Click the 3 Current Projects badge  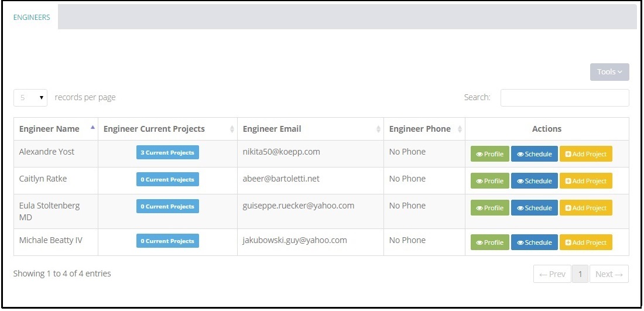tap(167, 153)
